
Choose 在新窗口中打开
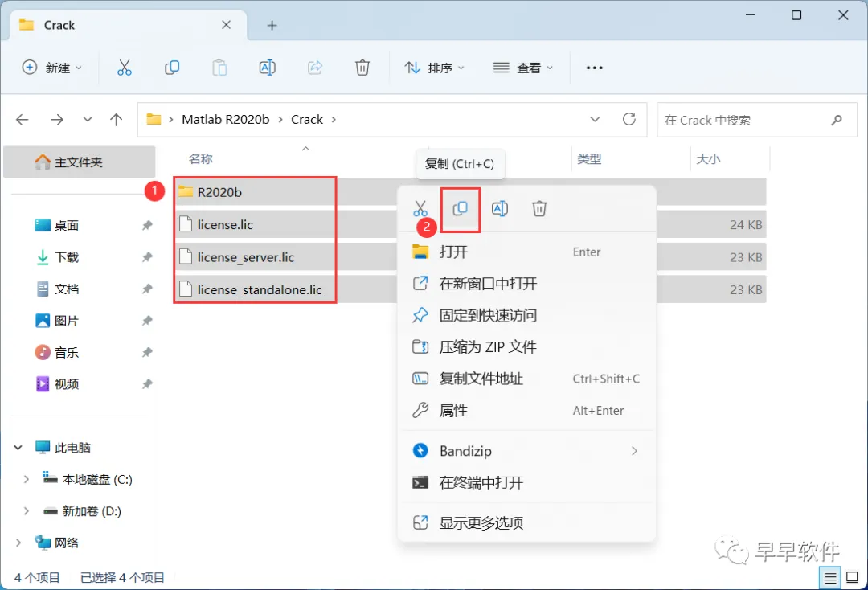[526, 284]
